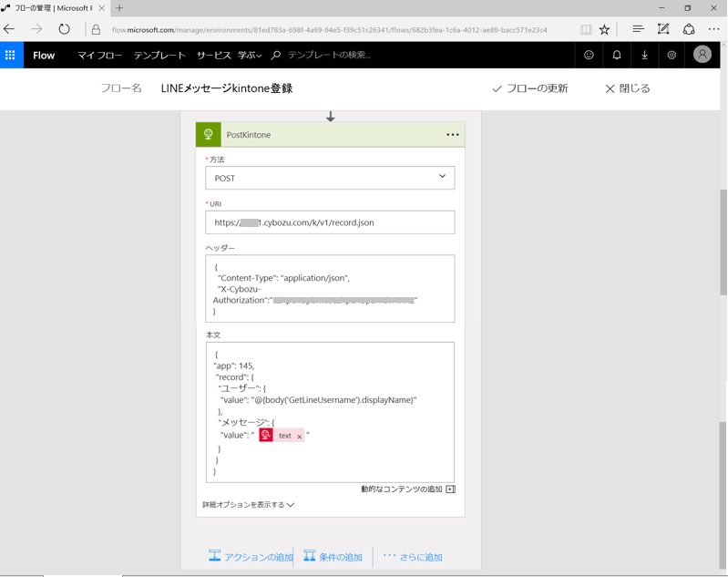Open reading view book icon
This screenshot has width=728, height=577.
586,30
